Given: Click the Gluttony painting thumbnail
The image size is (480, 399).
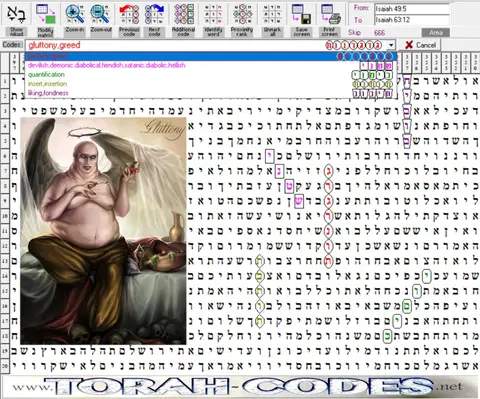Looking at the screenshot, I should (x=103, y=231).
